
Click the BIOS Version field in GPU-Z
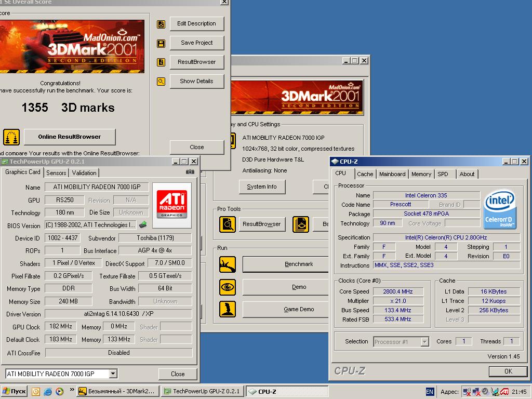90,225
